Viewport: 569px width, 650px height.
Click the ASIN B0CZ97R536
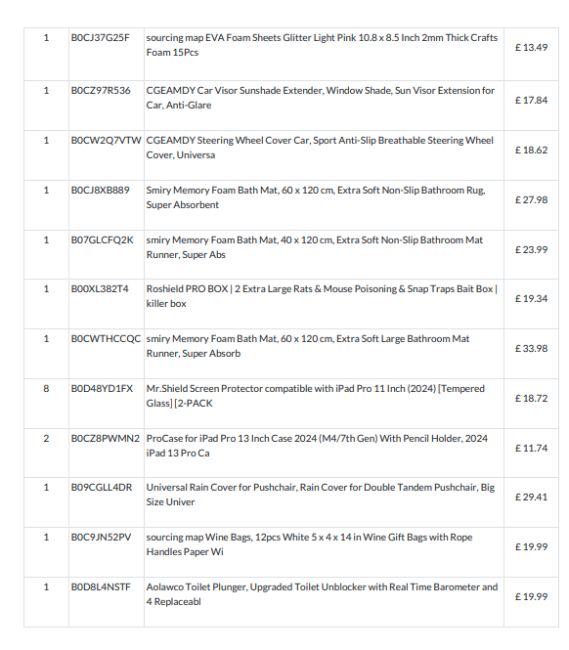coord(101,90)
